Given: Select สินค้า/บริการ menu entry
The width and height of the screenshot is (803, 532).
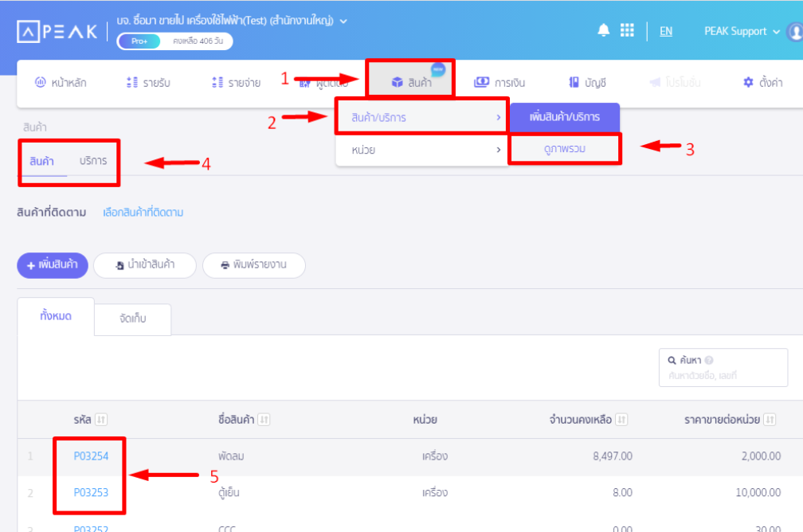Looking at the screenshot, I should pyautogui.click(x=421, y=118).
